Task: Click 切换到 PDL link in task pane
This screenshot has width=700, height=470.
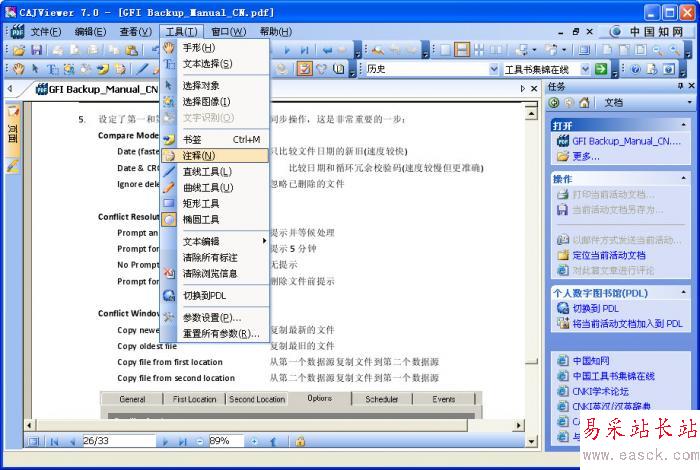Action: pos(596,308)
